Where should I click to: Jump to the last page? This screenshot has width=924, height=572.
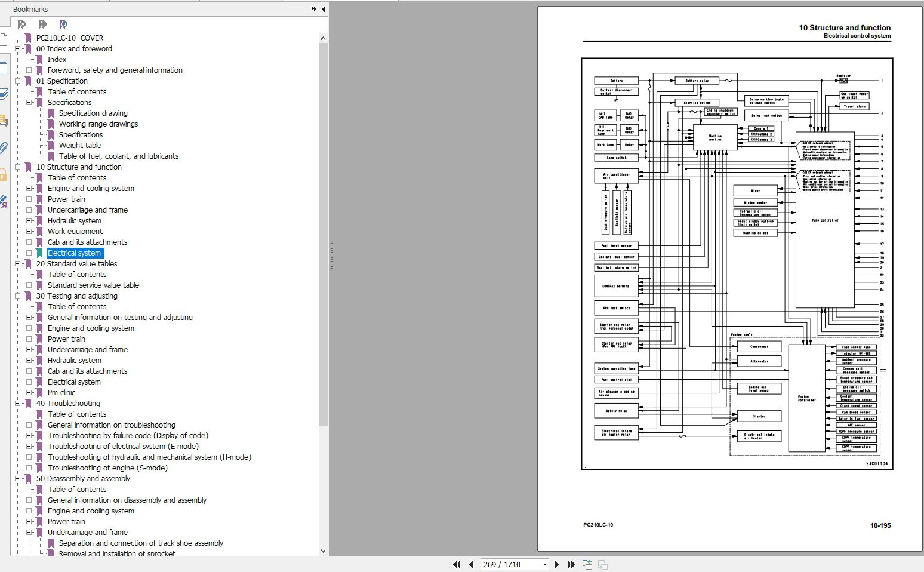(x=571, y=564)
